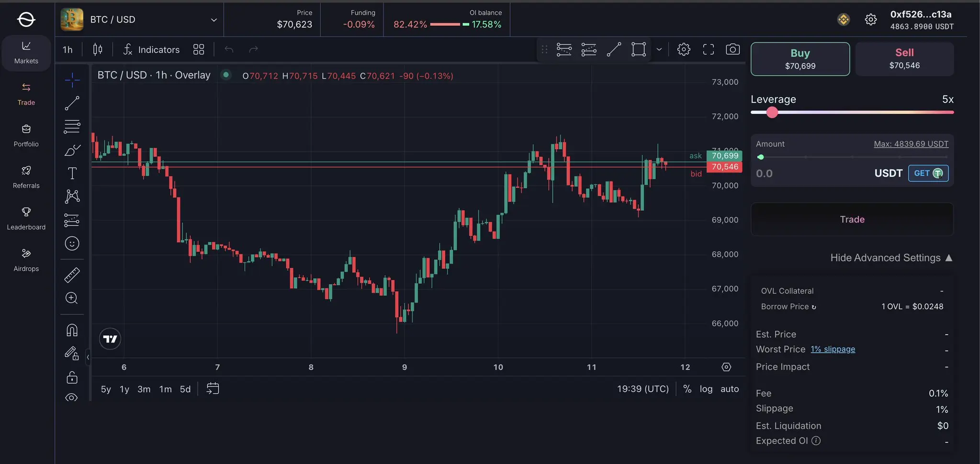The width and height of the screenshot is (980, 464).
Task: Open price scale settings gear
Action: pyautogui.click(x=726, y=367)
